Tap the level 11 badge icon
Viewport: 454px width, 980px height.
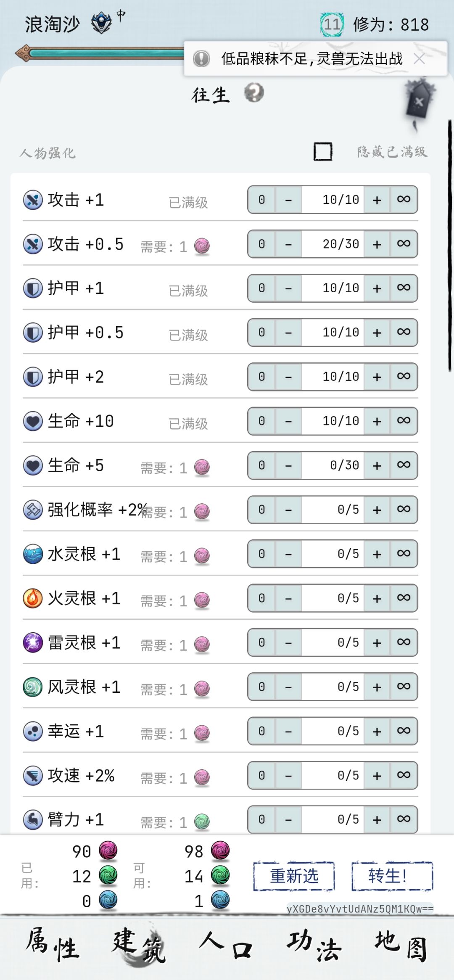332,24
